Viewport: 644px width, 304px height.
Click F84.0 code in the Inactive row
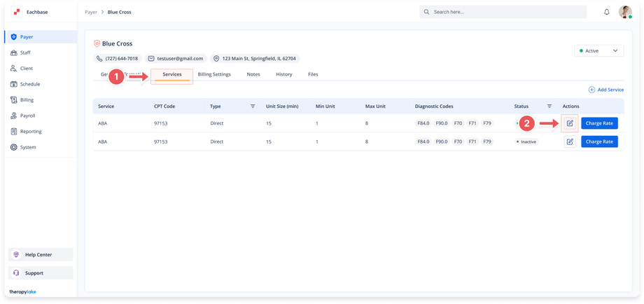click(x=423, y=141)
